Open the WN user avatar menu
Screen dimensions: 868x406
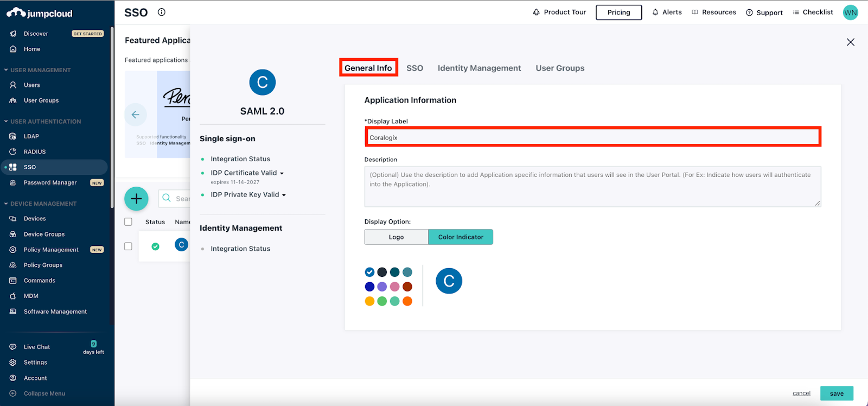[x=851, y=12]
